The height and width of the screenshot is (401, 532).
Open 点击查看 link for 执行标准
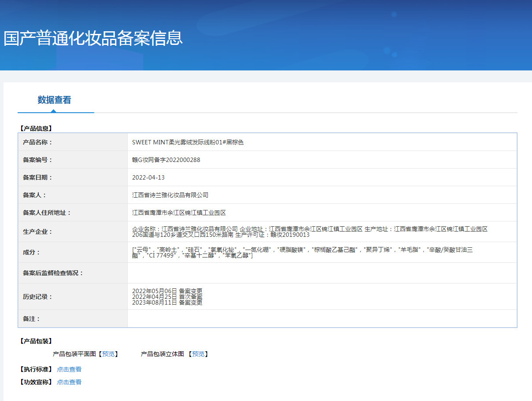(x=69, y=369)
